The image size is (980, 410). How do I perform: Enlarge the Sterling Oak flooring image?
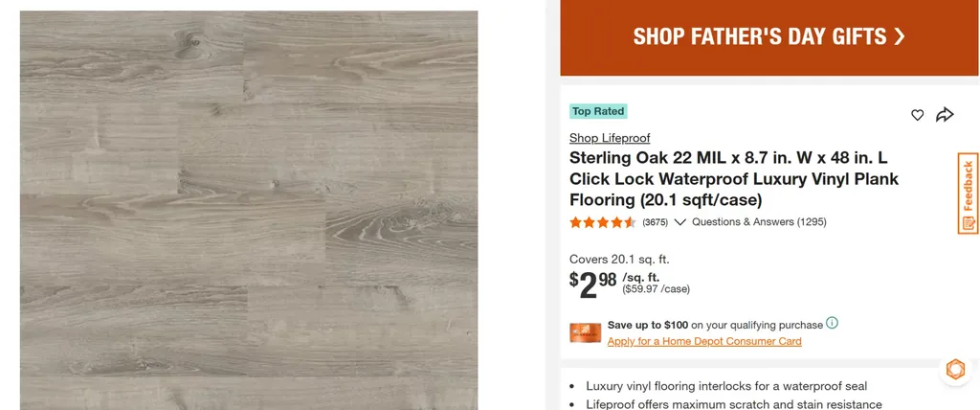249,211
